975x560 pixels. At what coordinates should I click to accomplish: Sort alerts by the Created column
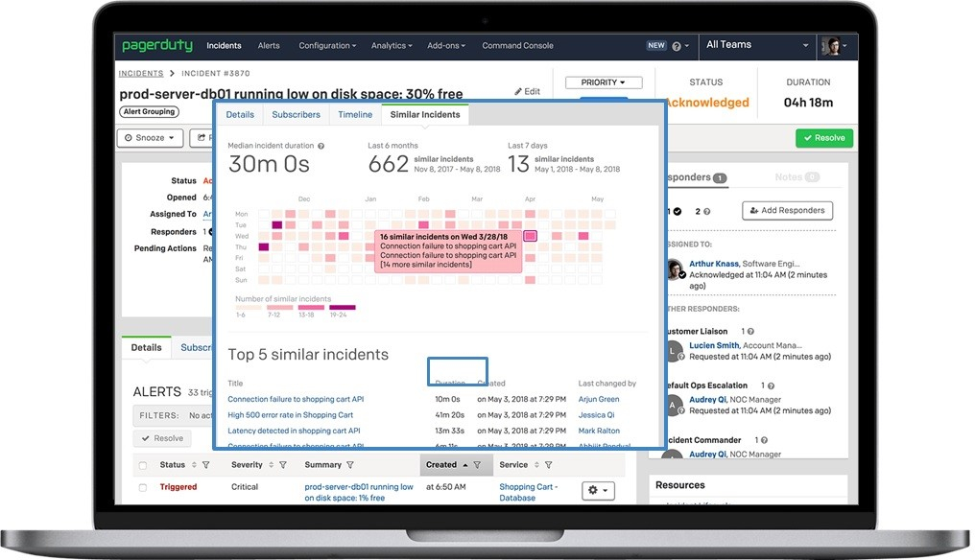tap(442, 465)
